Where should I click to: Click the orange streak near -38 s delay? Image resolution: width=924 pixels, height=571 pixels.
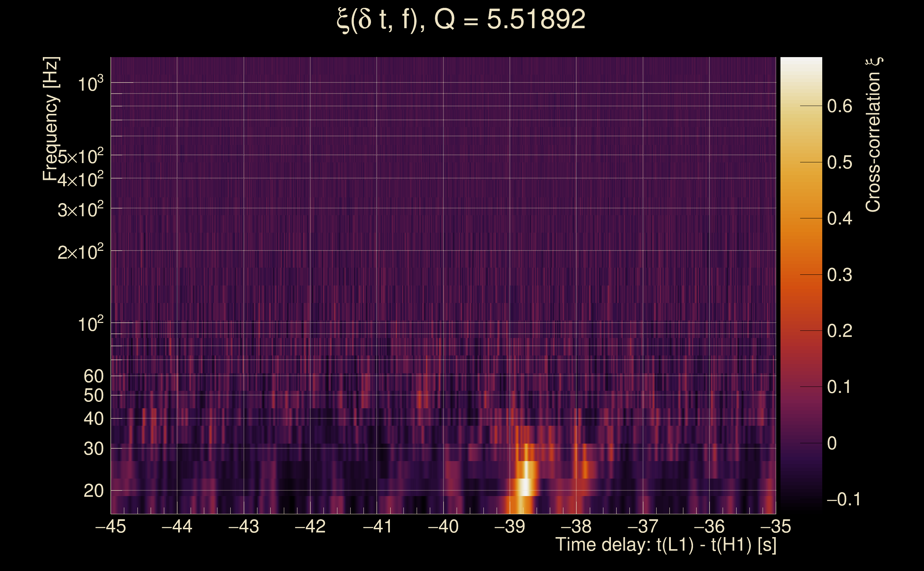click(x=585, y=470)
